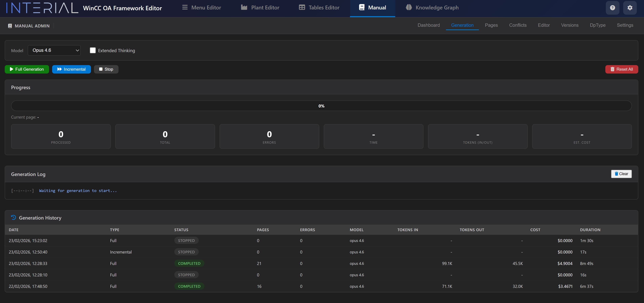
Task: Click the red Reset All button
Action: click(621, 69)
